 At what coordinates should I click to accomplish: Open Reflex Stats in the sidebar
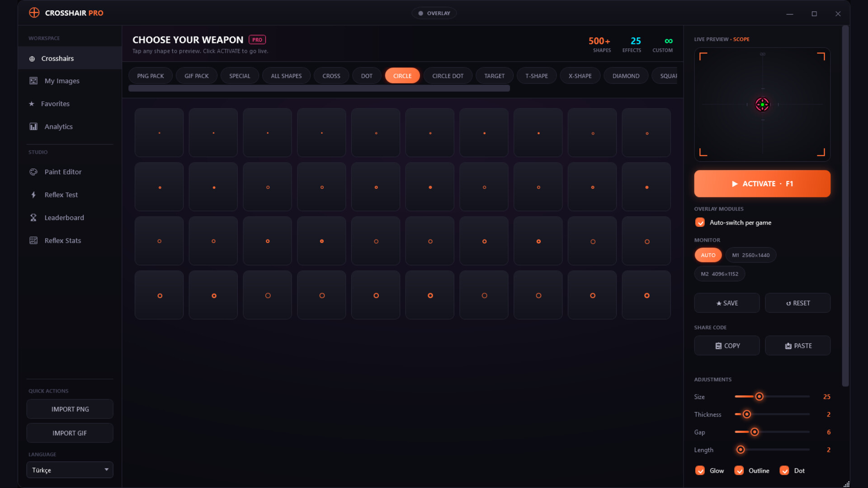point(70,240)
